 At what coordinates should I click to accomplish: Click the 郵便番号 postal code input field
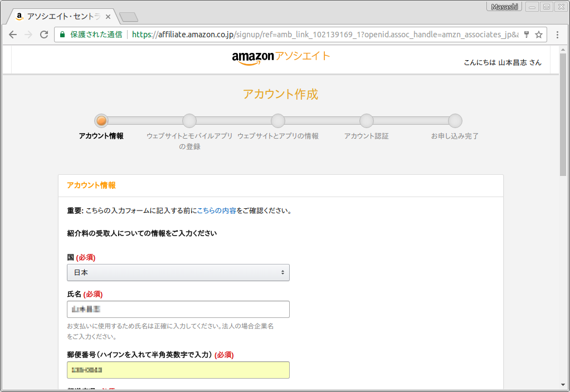click(x=178, y=370)
